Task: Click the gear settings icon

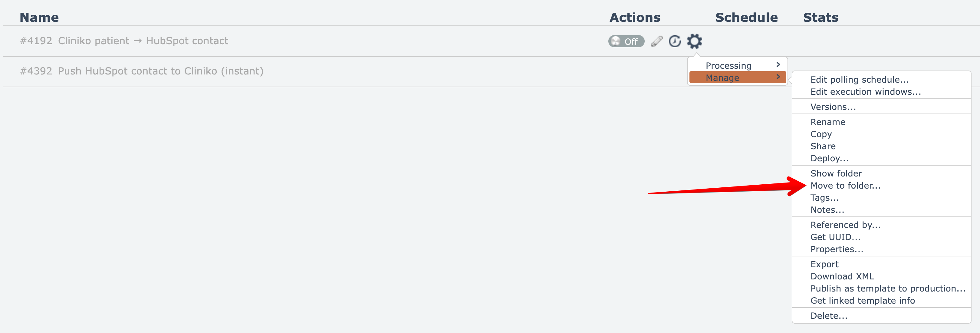Action: point(694,41)
